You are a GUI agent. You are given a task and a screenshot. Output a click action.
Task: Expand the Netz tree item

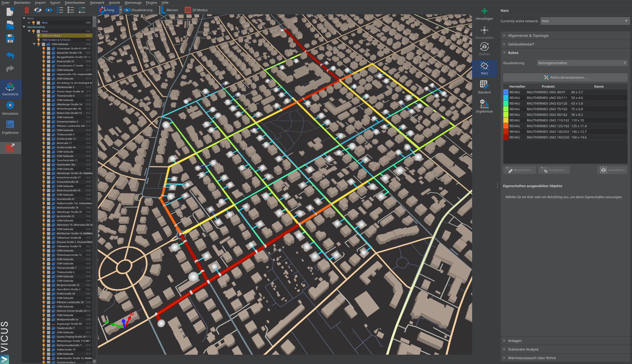pyautogui.click(x=29, y=23)
